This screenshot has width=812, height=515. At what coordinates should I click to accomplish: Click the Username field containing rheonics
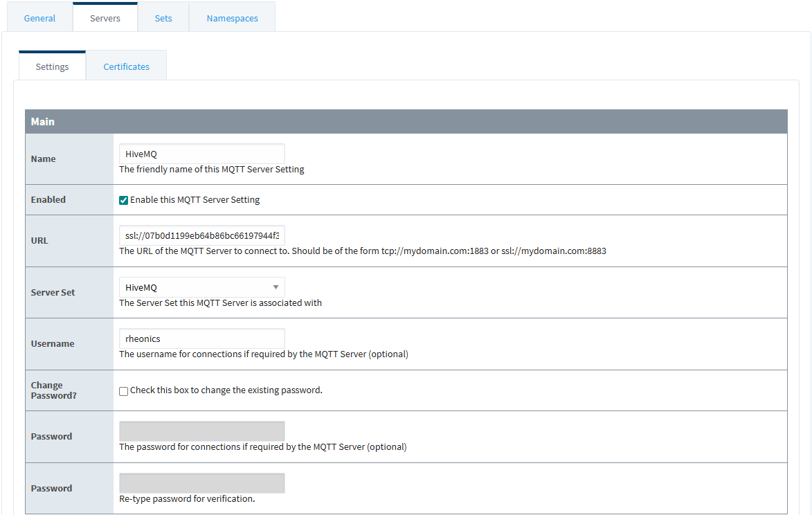pos(201,338)
